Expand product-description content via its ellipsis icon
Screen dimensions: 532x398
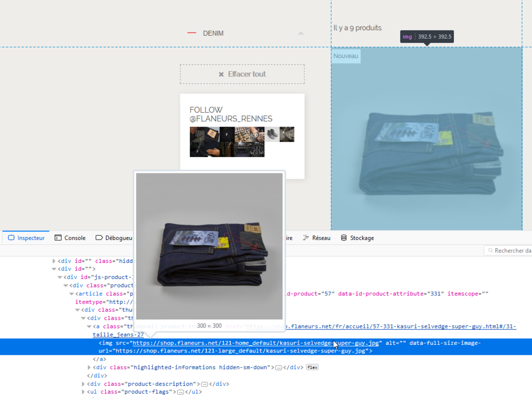coord(204,383)
